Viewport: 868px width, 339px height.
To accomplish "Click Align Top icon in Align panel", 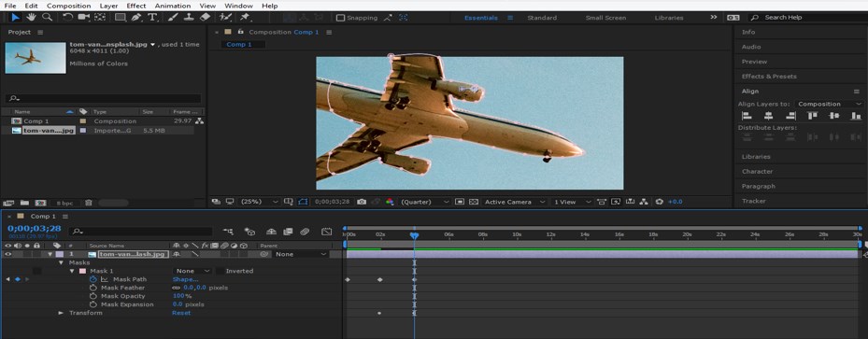I will [x=812, y=116].
